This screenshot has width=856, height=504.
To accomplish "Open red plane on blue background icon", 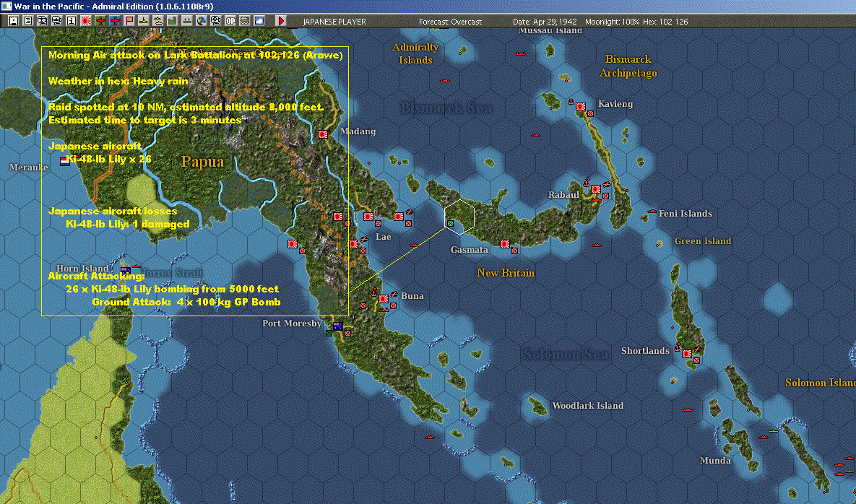I will click(115, 21).
